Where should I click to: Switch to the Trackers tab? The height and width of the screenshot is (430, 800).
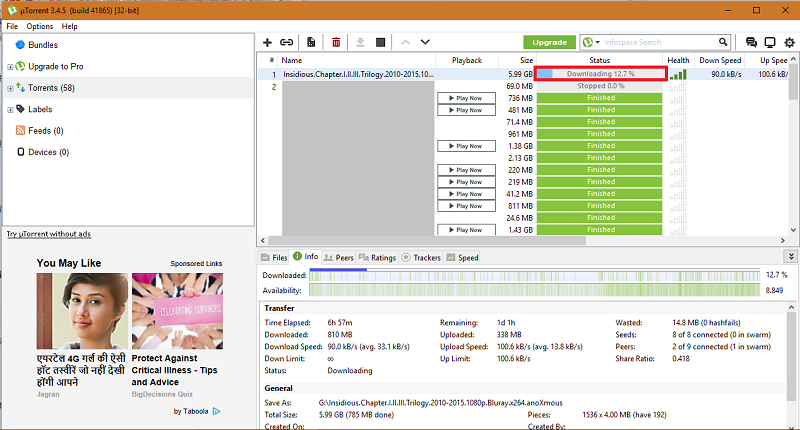[421, 258]
